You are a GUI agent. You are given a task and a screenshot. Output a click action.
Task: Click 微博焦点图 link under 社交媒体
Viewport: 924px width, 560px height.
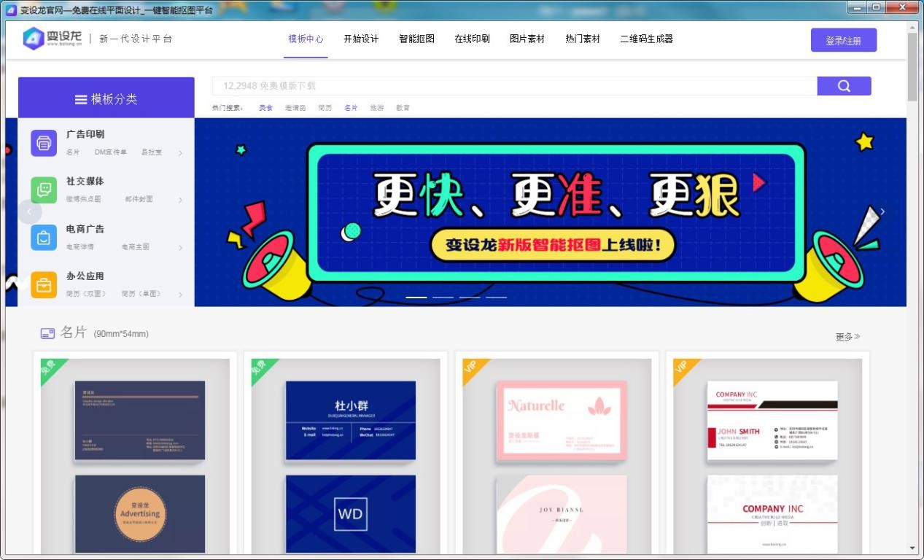coord(84,199)
